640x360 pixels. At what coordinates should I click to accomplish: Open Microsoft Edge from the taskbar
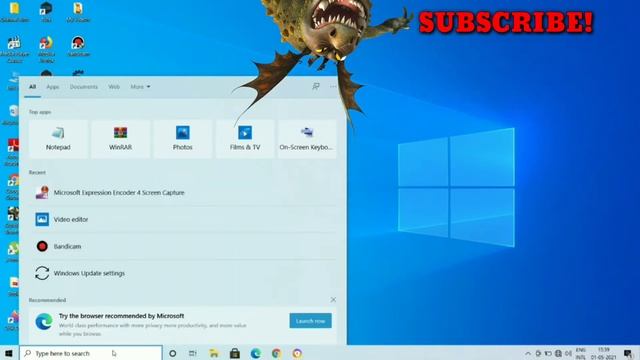click(x=256, y=353)
